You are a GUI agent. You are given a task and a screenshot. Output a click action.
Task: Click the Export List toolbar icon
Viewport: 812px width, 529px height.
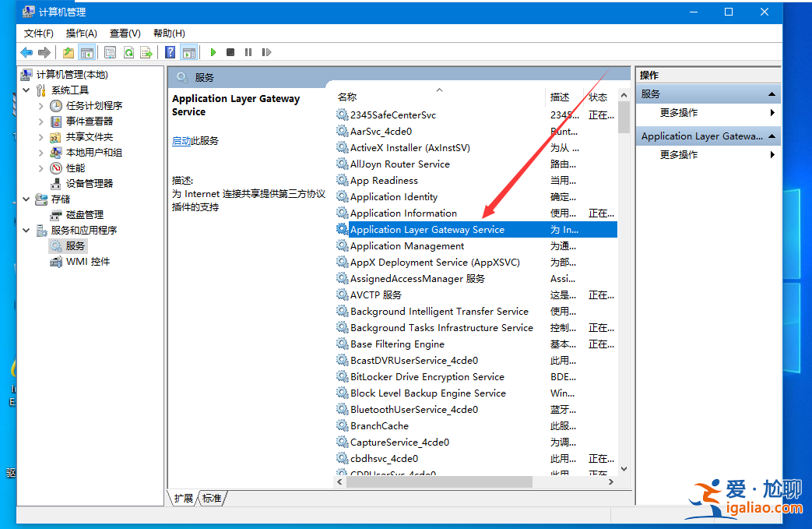pos(146,52)
